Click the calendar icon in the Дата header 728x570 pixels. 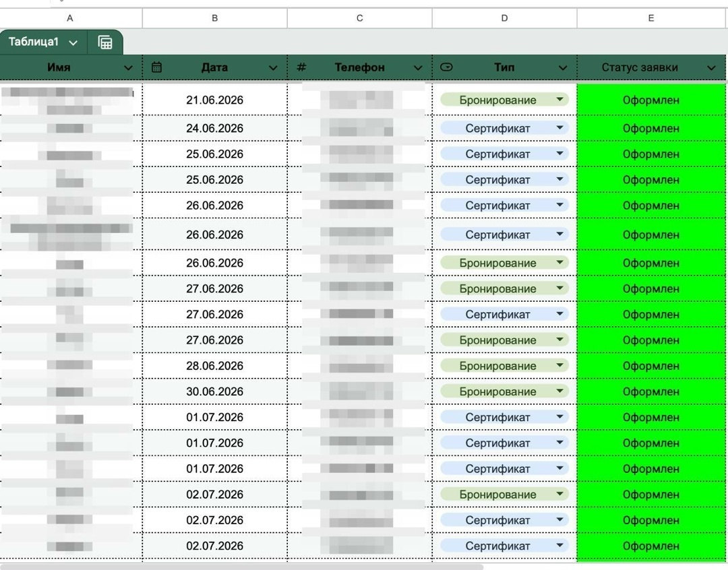(156, 67)
